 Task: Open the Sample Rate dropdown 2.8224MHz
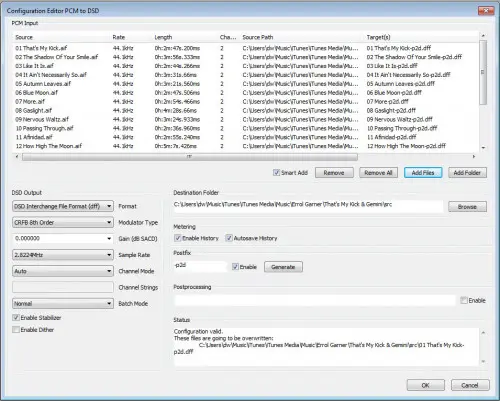(x=63, y=255)
